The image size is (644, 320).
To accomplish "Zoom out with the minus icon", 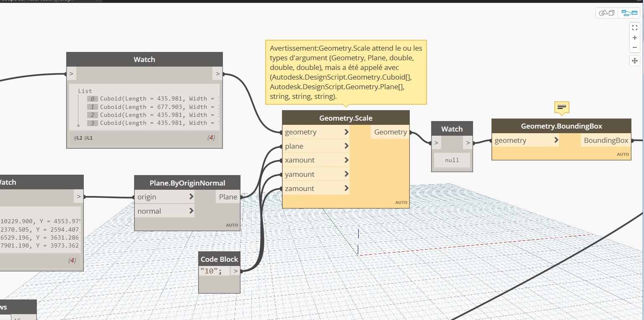I will (x=634, y=47).
